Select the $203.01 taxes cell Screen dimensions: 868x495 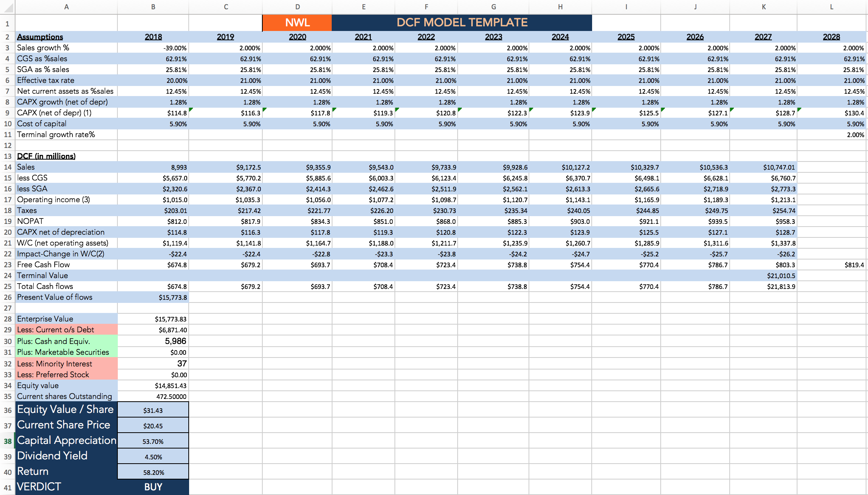pyautogui.click(x=153, y=211)
